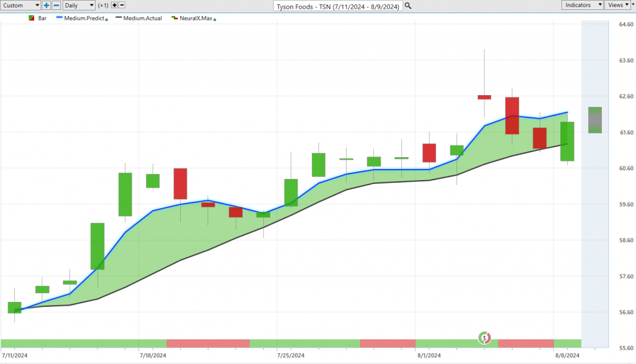Screen dimensions: 636x364
Task: Click the Bar legend candle icon
Action: [x=31, y=19]
